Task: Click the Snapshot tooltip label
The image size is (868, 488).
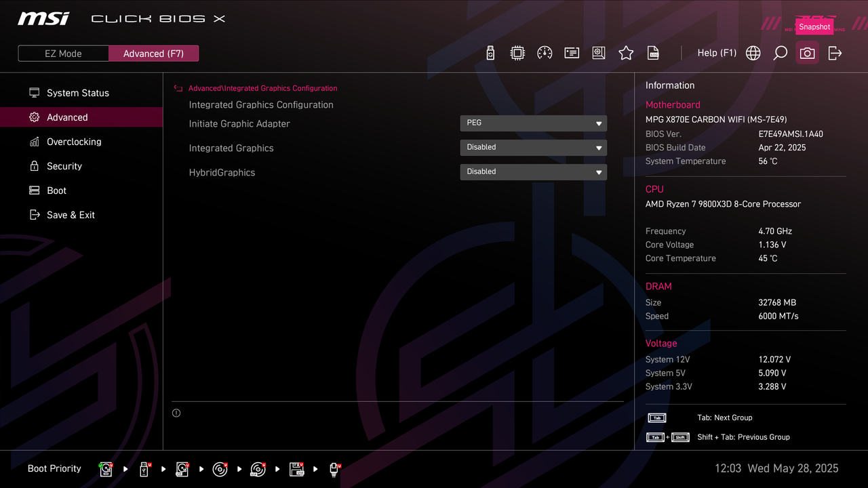Action: 814,27
